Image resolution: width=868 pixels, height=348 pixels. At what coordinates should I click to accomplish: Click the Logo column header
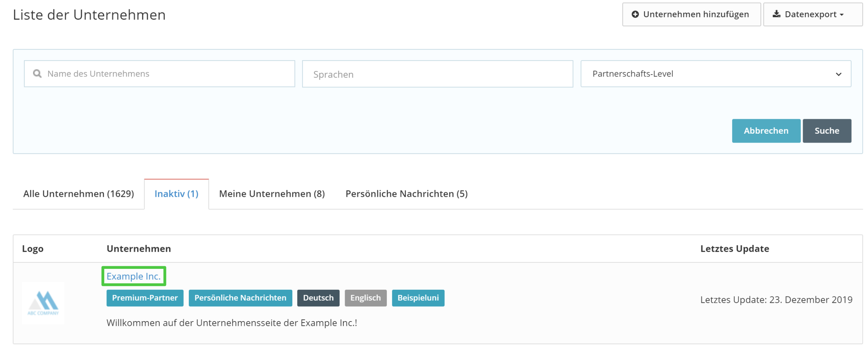(33, 249)
